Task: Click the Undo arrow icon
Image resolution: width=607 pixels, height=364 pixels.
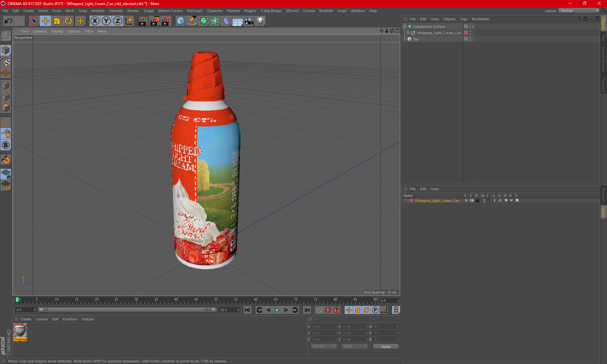Action: [8, 21]
